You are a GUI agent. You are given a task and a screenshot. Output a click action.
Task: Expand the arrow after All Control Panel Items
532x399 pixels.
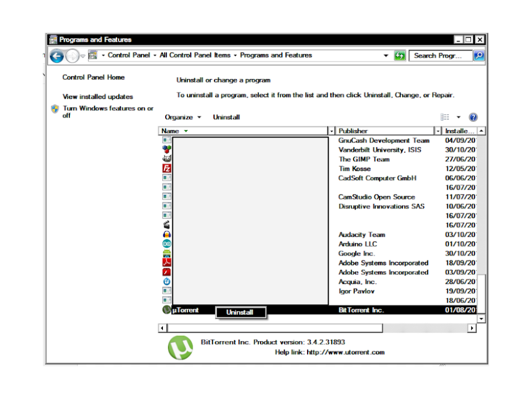tap(235, 55)
